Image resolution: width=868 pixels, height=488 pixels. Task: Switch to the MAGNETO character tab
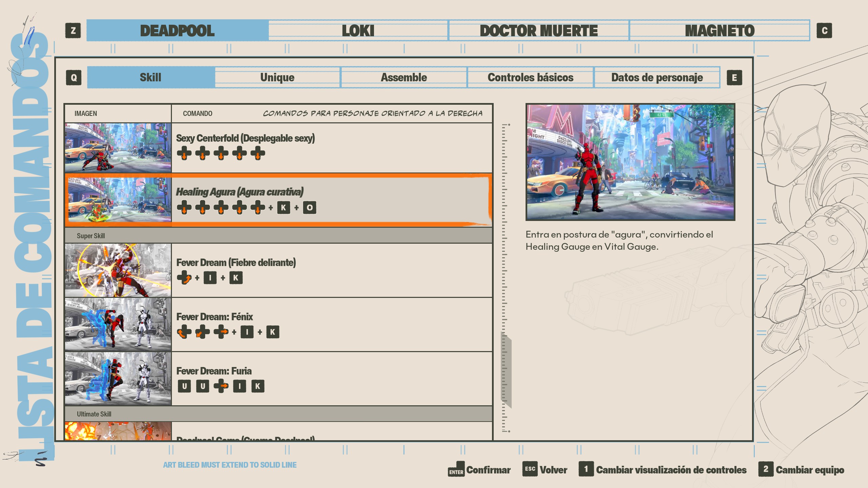719,30
